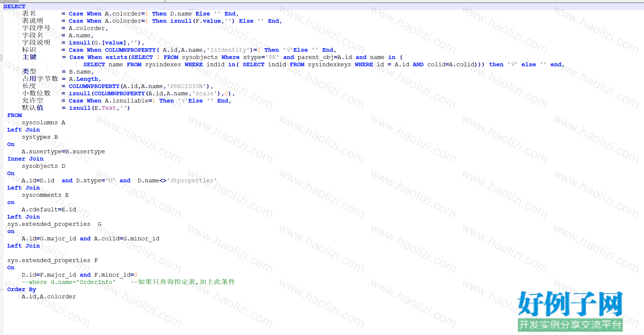Screen dimensions: 644x335
Task: Click the A.id,A.colorder sort line
Action: tap(49, 296)
